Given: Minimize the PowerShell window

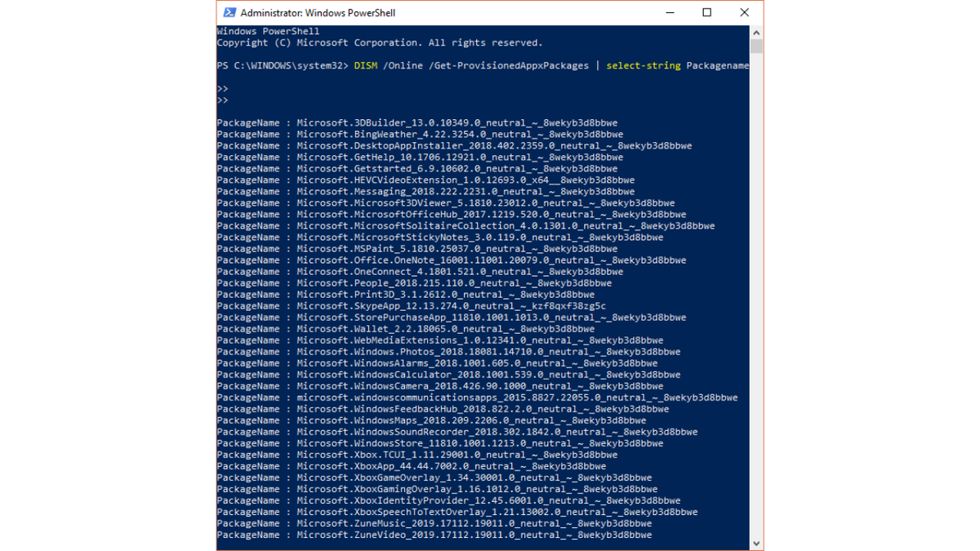Looking at the screenshot, I should click(x=670, y=12).
